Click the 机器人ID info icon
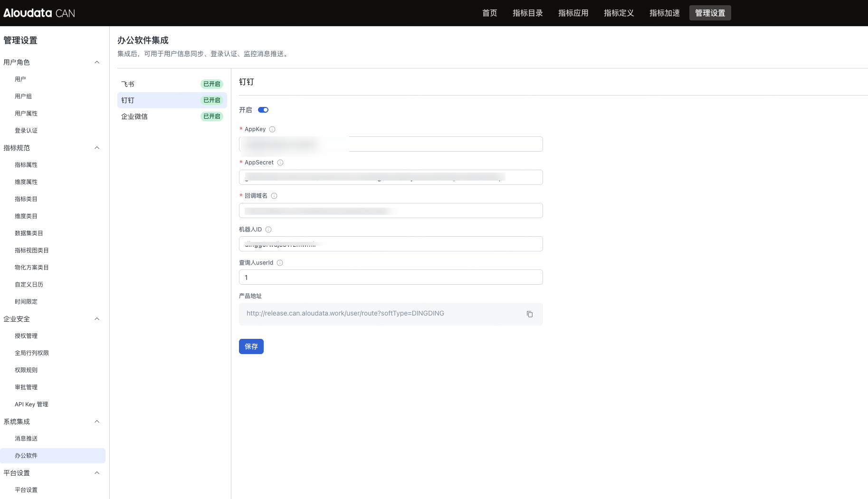The height and width of the screenshot is (499, 868). (x=268, y=230)
